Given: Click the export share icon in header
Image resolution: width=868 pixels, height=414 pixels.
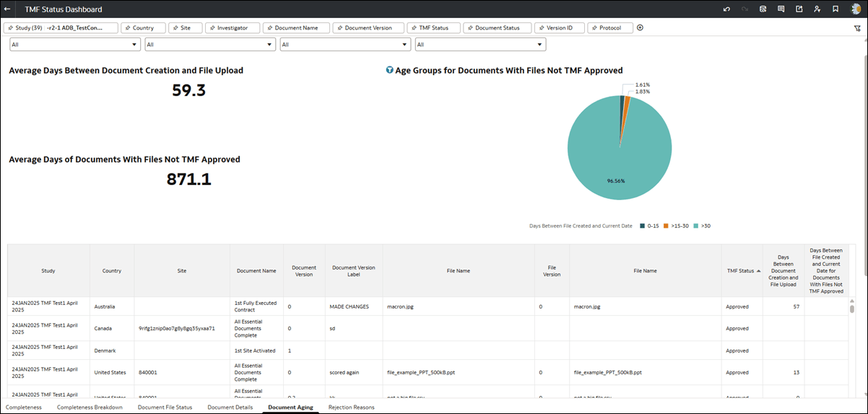Looking at the screenshot, I should [799, 9].
